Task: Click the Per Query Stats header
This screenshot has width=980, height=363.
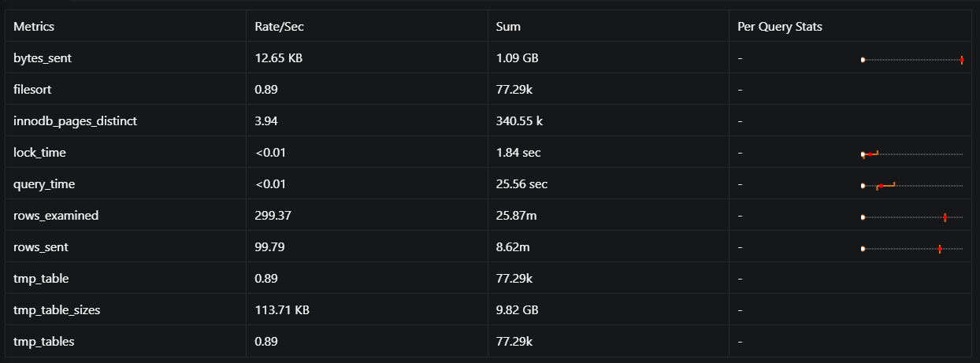Action: [x=779, y=27]
